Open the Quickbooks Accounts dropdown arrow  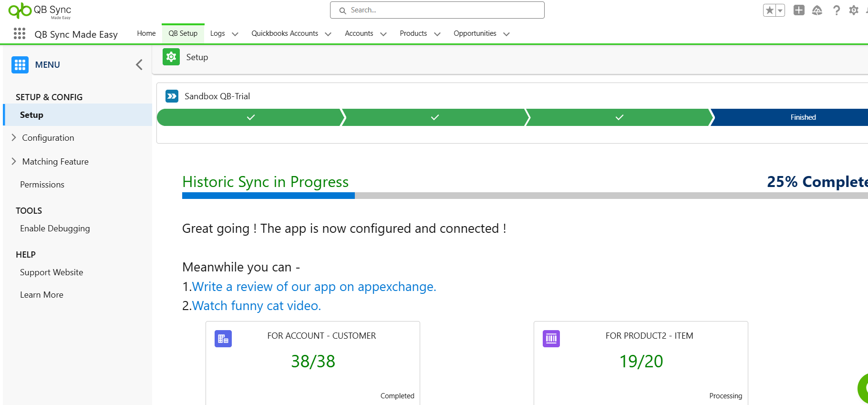pos(328,34)
